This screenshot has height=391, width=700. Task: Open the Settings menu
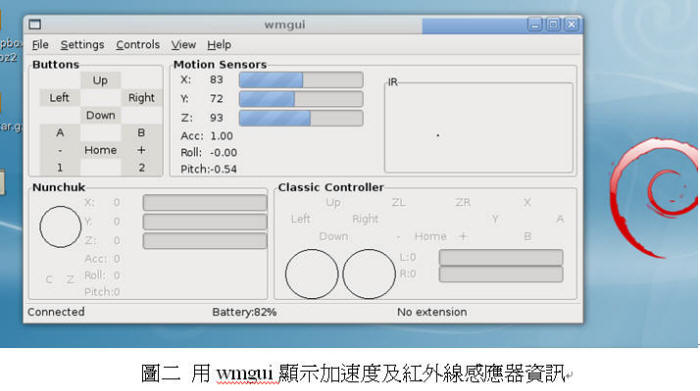(82, 45)
